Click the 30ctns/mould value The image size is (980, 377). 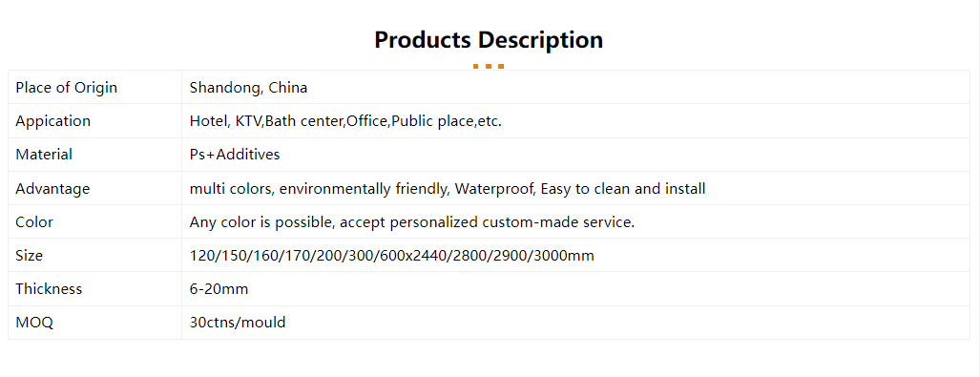point(238,323)
